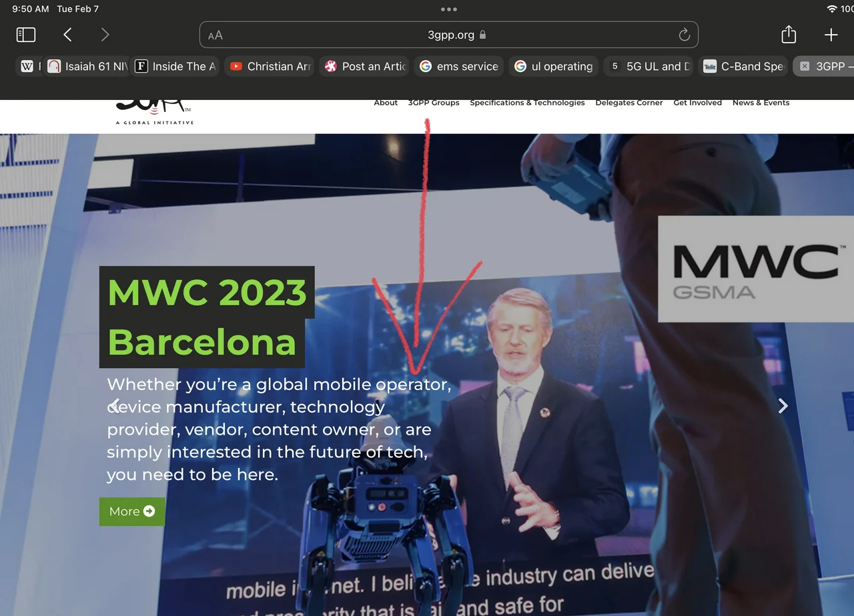
Task: Click the MWC GSMA logo image
Action: coord(756,269)
